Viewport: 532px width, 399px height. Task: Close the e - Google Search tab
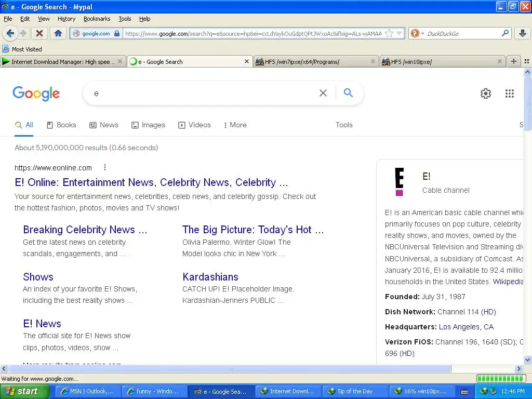[247, 61]
